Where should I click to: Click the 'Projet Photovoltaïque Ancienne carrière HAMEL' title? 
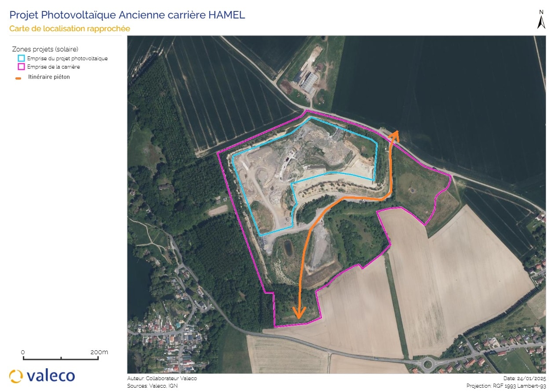pos(127,15)
